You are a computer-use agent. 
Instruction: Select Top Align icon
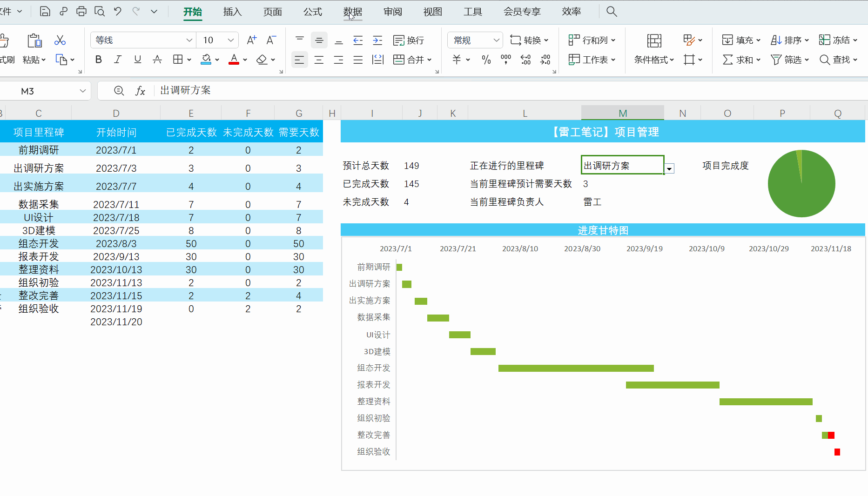coord(300,40)
